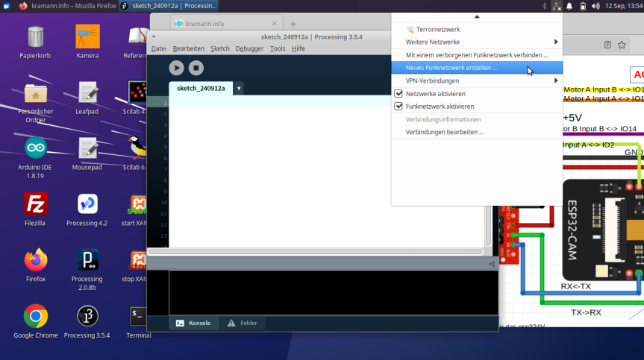Choose Verbindungen bearbeiten in network menu
The width and height of the screenshot is (644, 360).
tap(445, 132)
